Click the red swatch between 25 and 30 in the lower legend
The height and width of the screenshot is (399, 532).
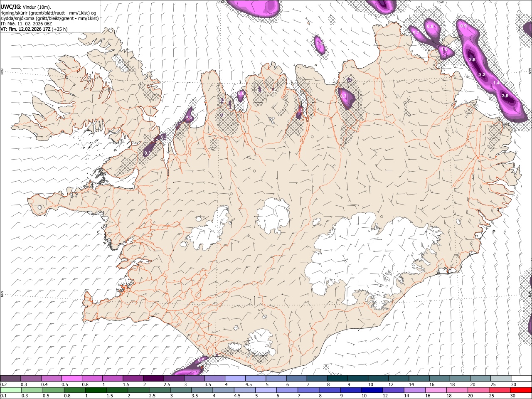tap(499, 390)
